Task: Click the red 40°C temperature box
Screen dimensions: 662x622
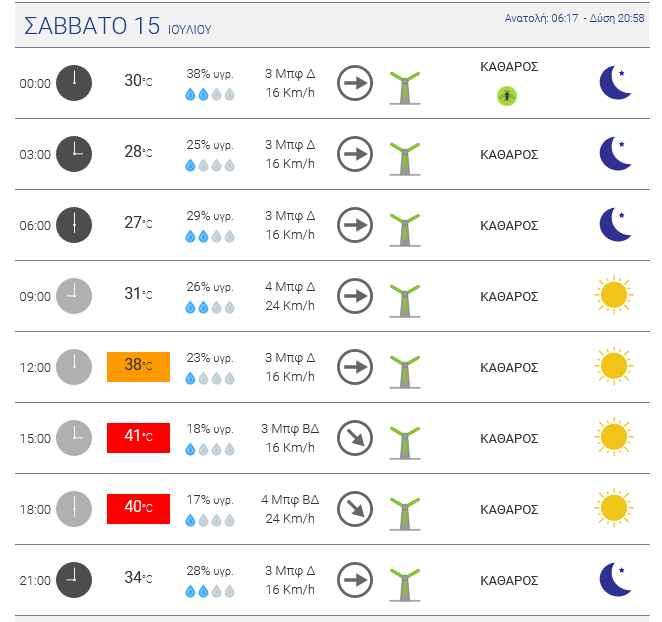Action: click(138, 509)
